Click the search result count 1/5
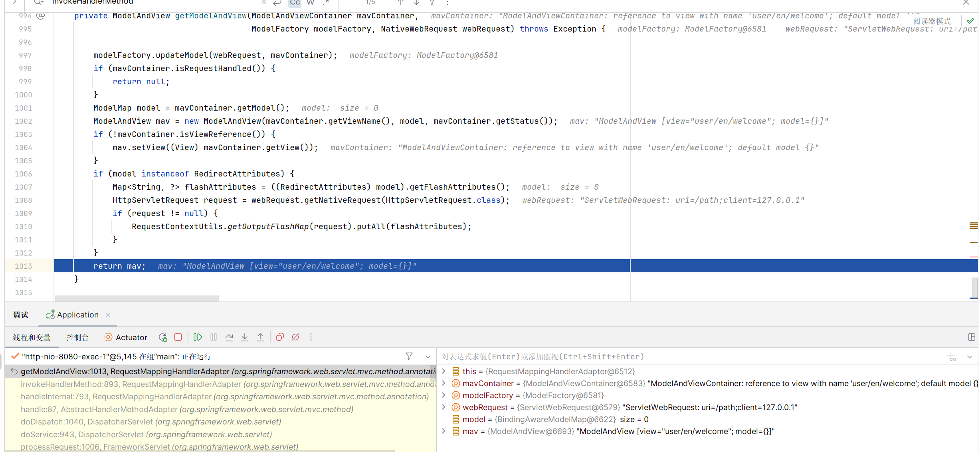The image size is (980, 452). 370,2
